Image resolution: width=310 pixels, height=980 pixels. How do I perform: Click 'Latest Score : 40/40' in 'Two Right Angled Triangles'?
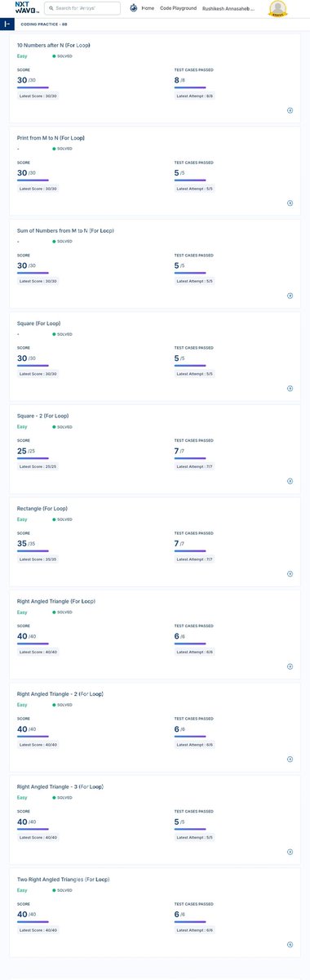point(38,930)
